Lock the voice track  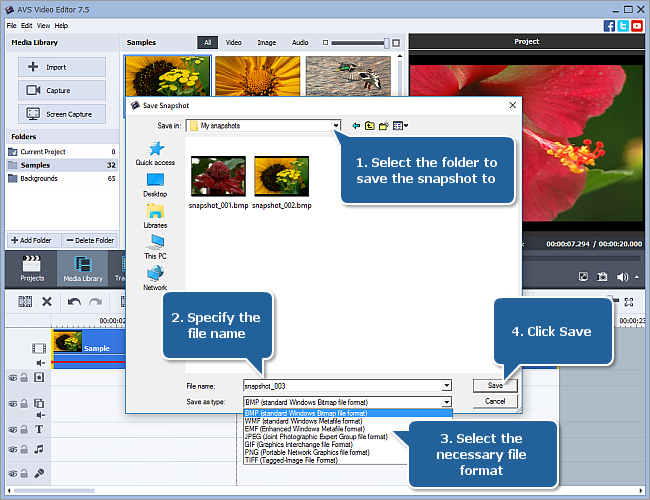pos(24,473)
